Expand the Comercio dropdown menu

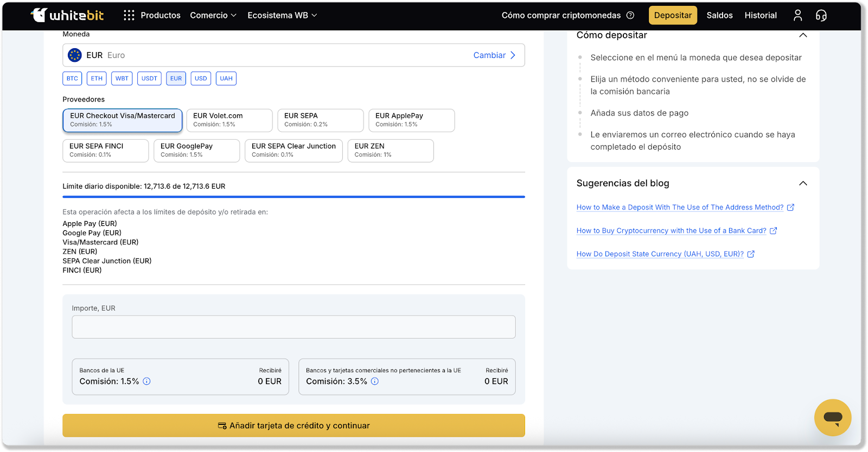click(213, 15)
